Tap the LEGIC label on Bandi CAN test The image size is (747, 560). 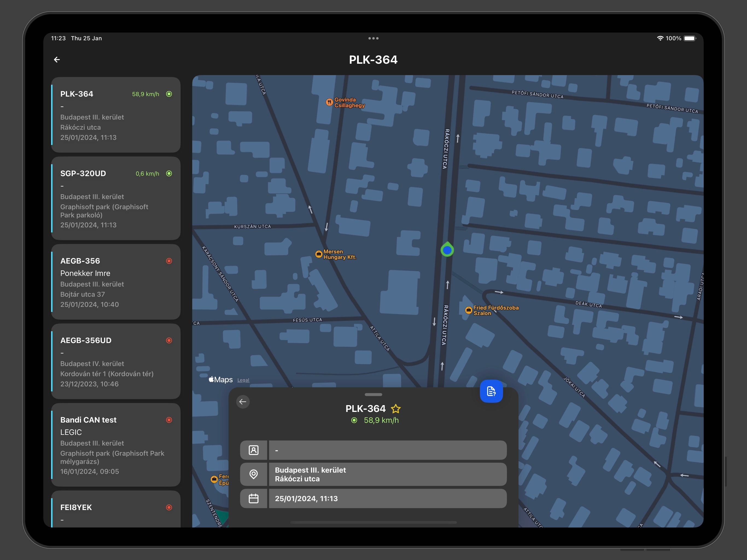(71, 432)
